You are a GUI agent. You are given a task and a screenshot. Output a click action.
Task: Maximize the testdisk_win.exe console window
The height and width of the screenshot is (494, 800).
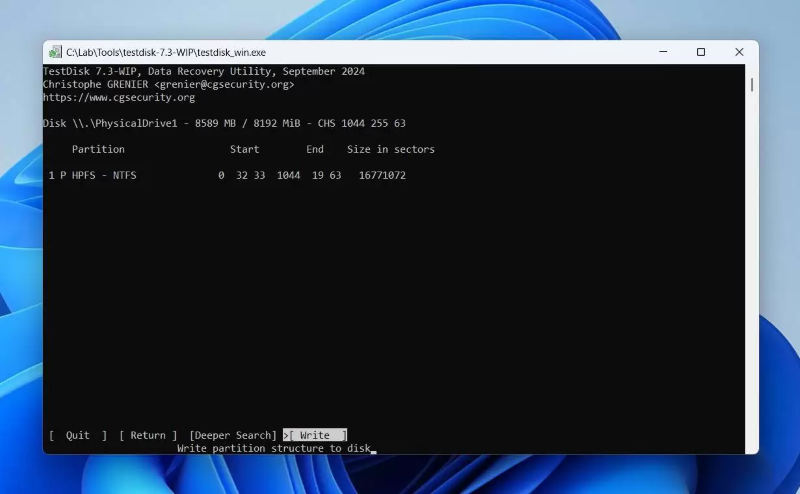click(701, 52)
